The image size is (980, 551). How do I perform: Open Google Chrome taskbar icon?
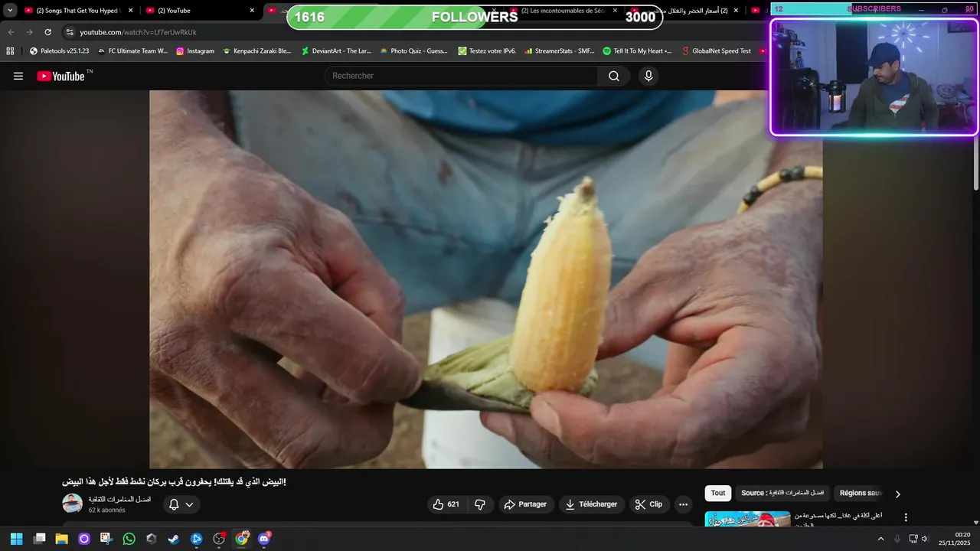pos(242,539)
